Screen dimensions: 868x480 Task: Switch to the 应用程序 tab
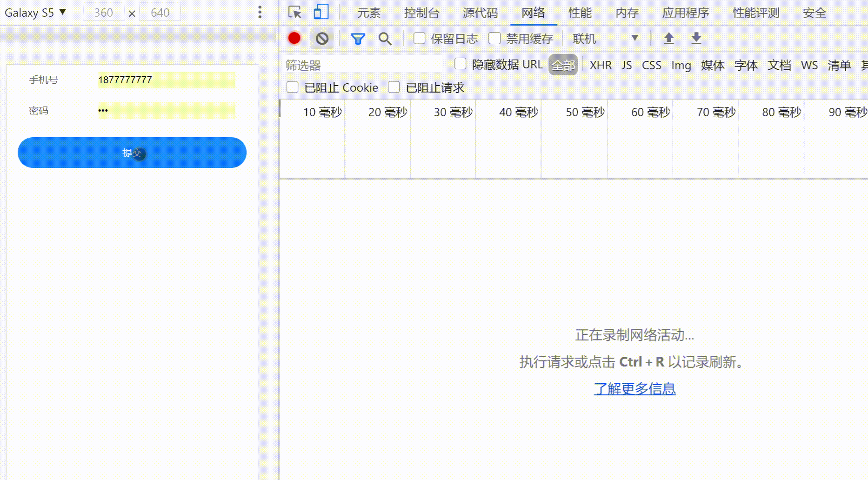(685, 13)
